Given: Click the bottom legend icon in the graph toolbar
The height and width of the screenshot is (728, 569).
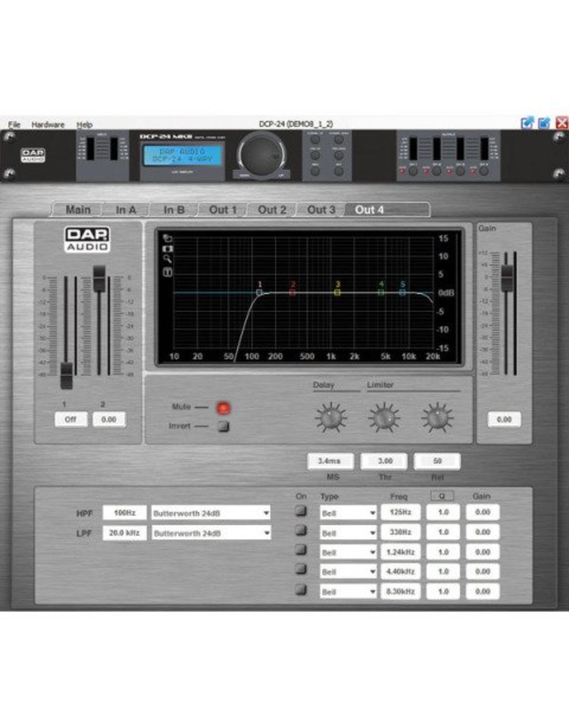Looking at the screenshot, I should pyautogui.click(x=167, y=271).
